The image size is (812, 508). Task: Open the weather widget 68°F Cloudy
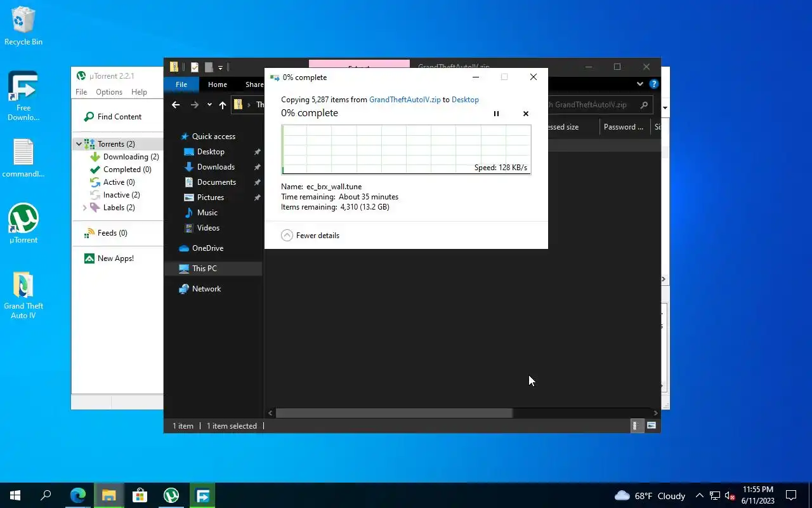pos(650,495)
